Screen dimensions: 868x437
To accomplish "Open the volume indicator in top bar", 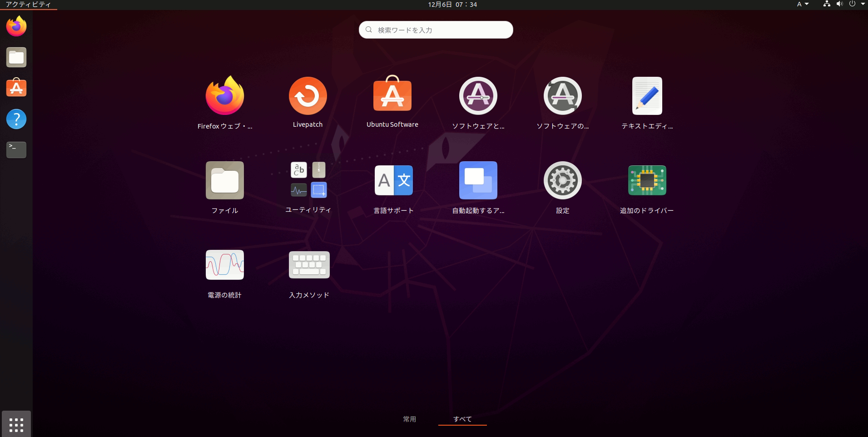I will (839, 4).
